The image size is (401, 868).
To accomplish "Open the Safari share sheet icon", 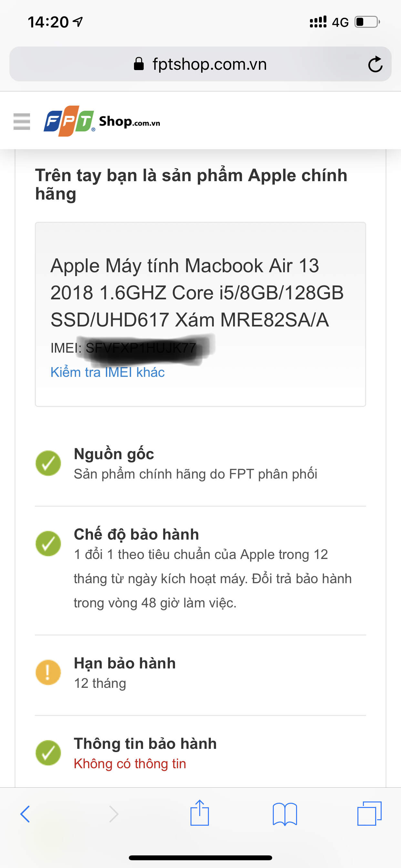I will 200,812.
